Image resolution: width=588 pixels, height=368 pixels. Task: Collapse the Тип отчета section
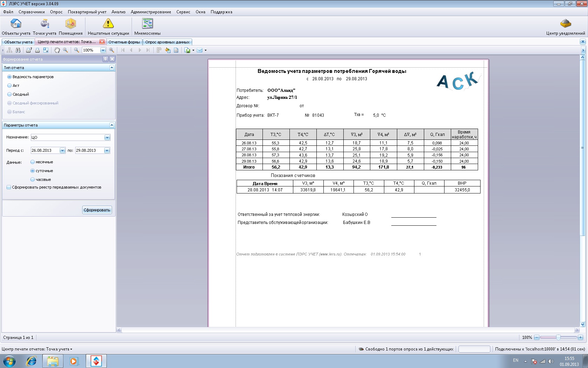click(x=112, y=67)
